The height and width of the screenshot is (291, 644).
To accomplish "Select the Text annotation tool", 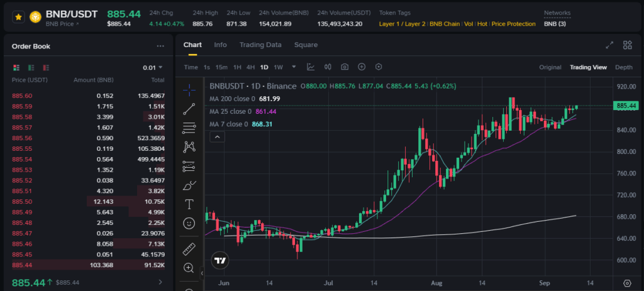I will point(189,204).
